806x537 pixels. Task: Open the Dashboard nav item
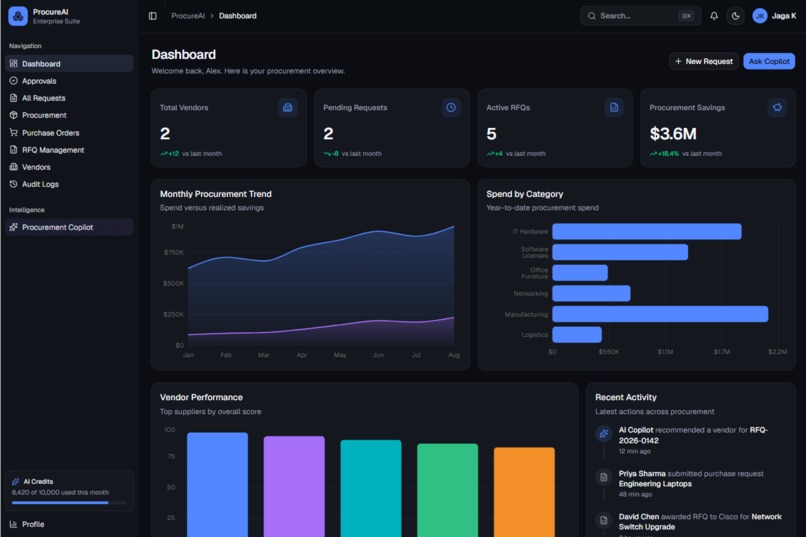coord(69,64)
